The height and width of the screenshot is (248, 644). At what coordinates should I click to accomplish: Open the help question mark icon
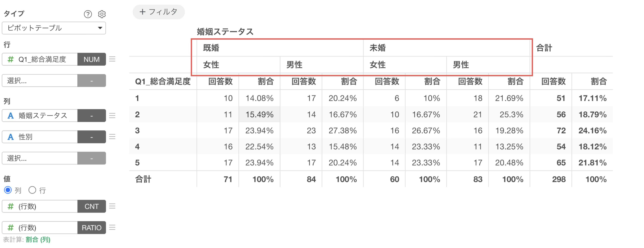(88, 14)
